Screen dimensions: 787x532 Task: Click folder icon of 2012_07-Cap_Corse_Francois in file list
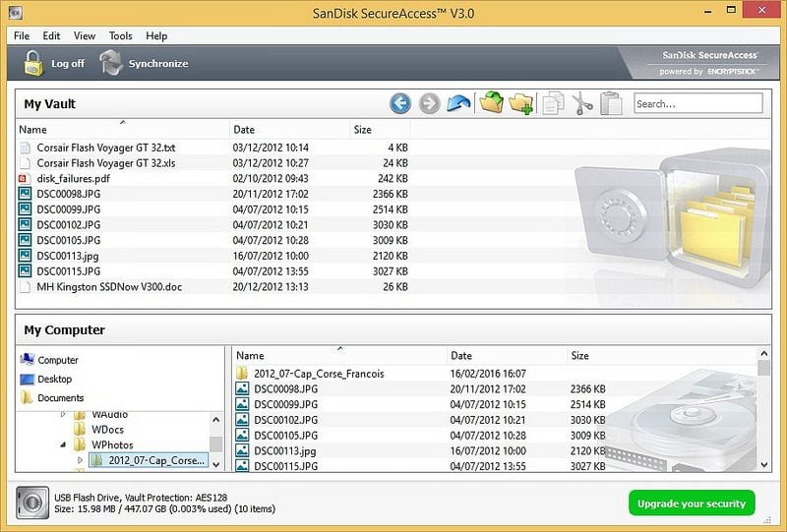(x=242, y=374)
